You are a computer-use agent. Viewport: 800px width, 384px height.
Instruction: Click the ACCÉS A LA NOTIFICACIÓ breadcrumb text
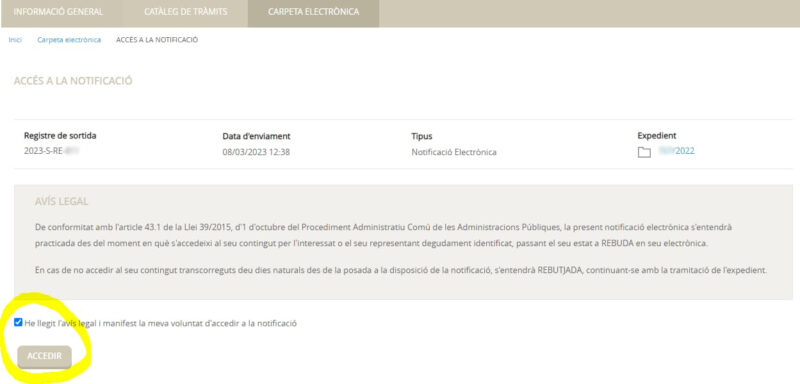157,40
